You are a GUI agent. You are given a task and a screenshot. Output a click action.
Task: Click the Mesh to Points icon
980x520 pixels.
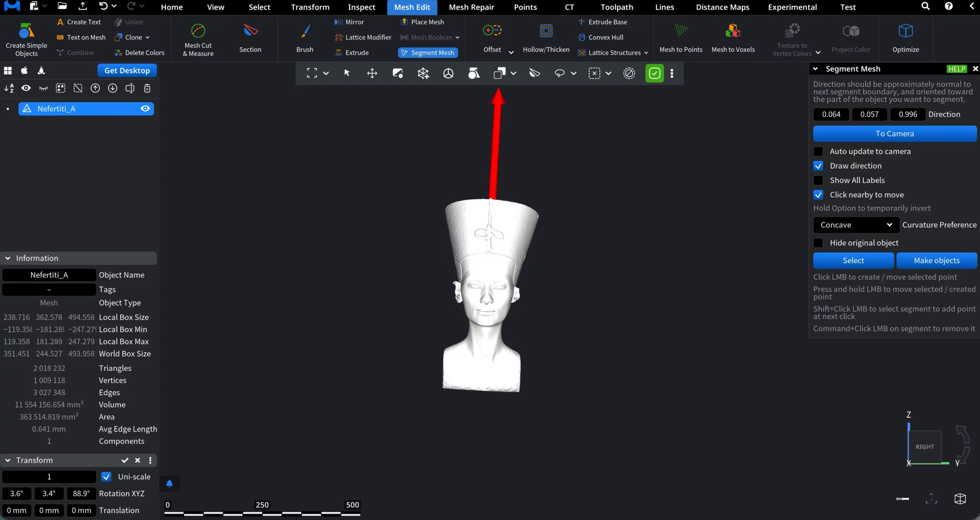pos(681,31)
